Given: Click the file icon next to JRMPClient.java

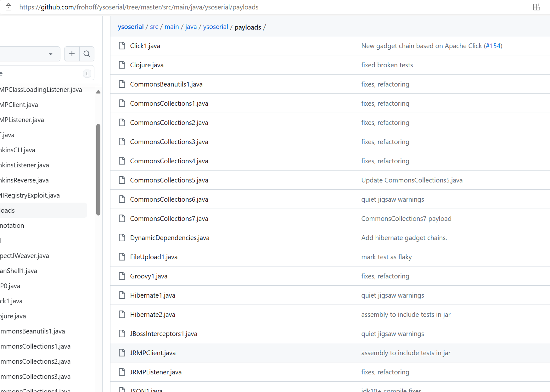Looking at the screenshot, I should [122, 353].
